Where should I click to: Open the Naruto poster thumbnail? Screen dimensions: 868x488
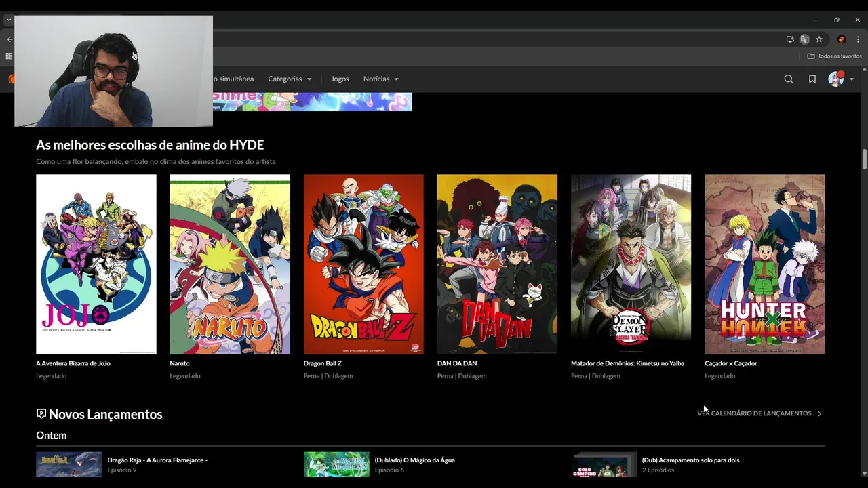230,264
